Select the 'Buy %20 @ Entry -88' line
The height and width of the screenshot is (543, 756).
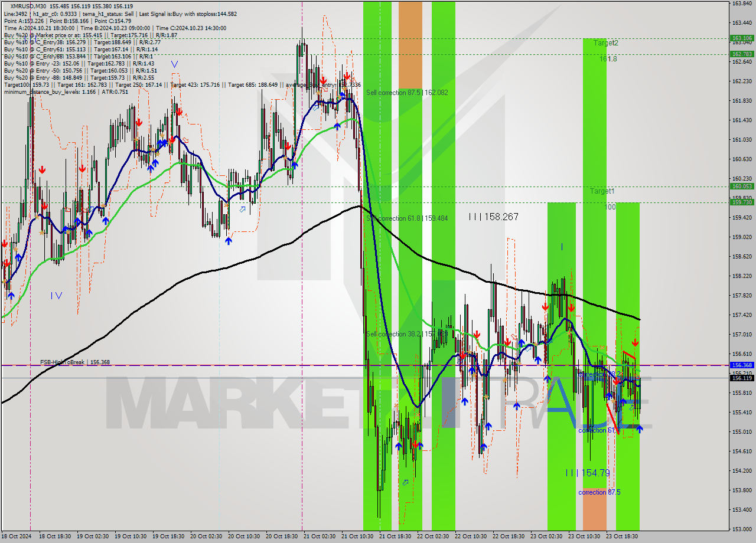[x=79, y=77]
